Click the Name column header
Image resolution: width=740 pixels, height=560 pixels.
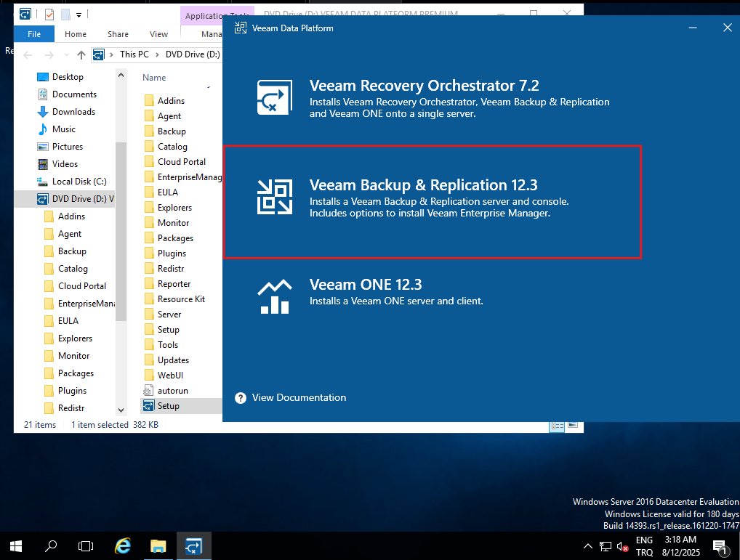(154, 77)
